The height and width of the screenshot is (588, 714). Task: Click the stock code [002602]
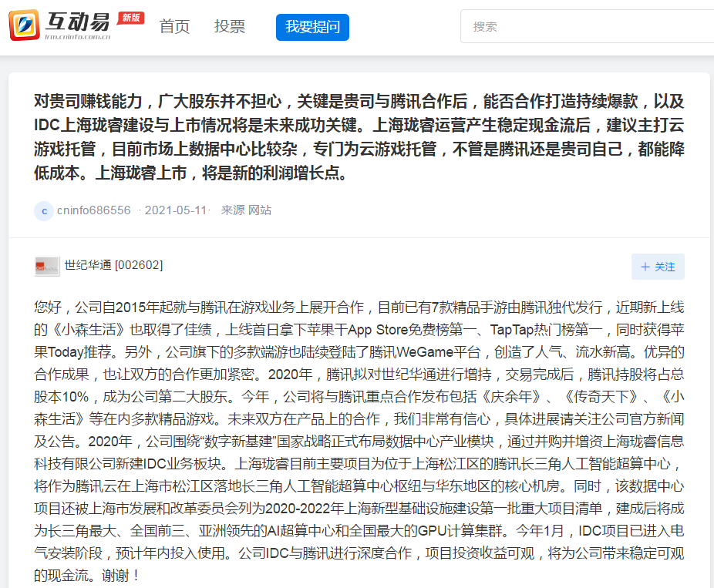click(139, 266)
